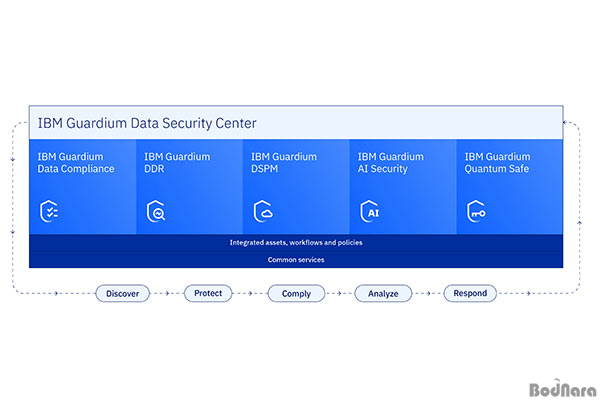Open the IBM Guardium Quantum Safe label
The image size is (600, 400).
(x=497, y=163)
